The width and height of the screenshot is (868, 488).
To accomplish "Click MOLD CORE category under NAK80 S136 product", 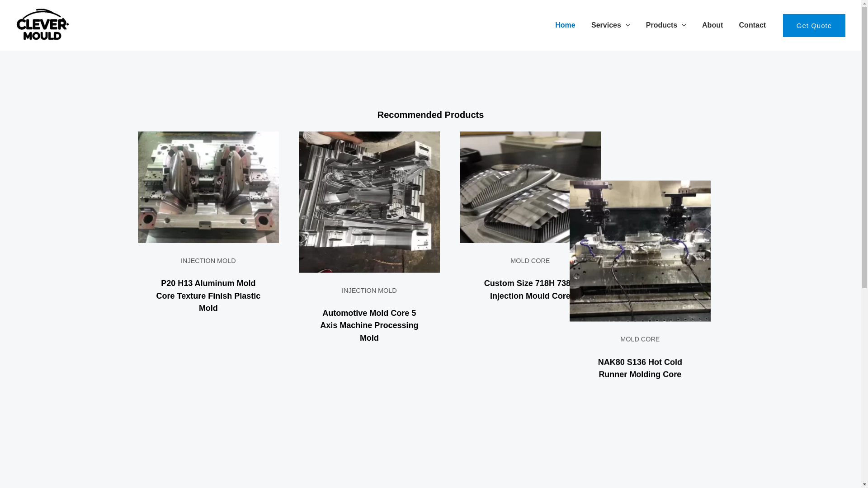I will click(x=640, y=339).
